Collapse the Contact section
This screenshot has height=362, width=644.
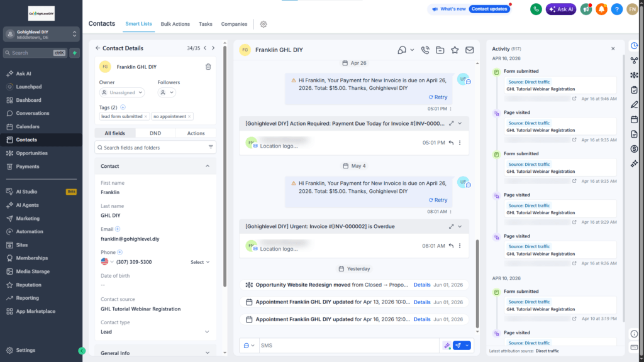click(x=208, y=166)
